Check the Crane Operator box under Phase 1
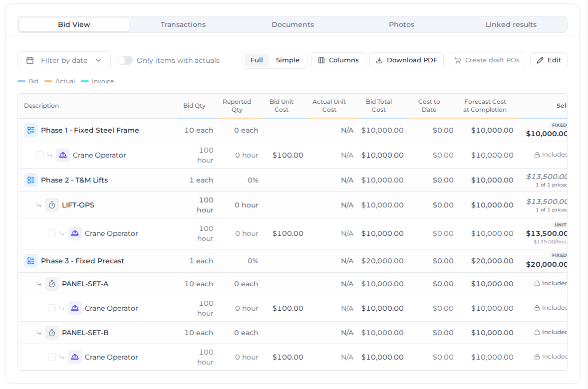 point(40,155)
